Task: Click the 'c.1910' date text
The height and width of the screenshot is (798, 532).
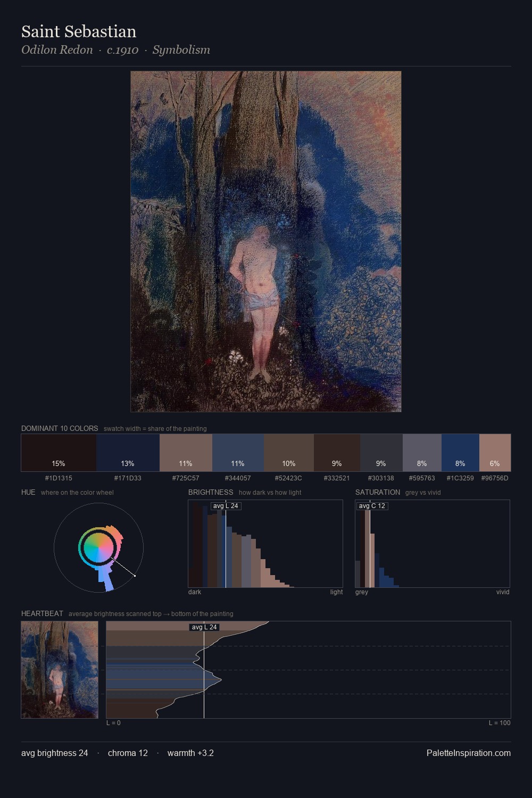Action: click(x=122, y=49)
